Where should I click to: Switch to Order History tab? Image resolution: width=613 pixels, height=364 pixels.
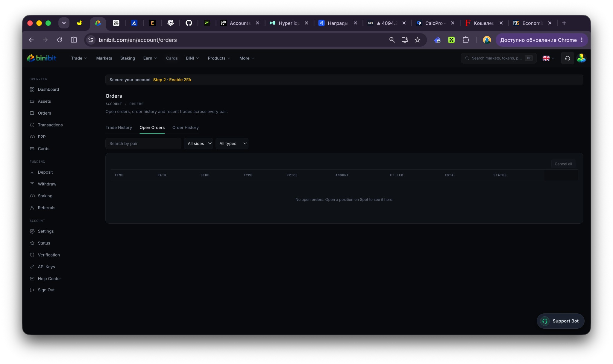[186, 128]
